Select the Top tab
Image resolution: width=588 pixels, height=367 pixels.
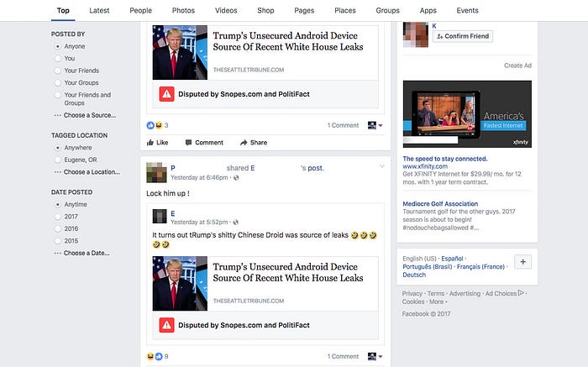(x=63, y=10)
